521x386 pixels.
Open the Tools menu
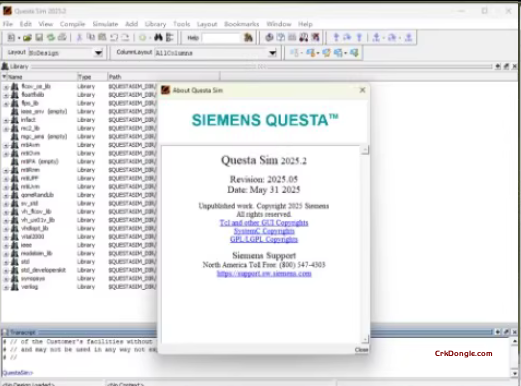pyautogui.click(x=182, y=24)
